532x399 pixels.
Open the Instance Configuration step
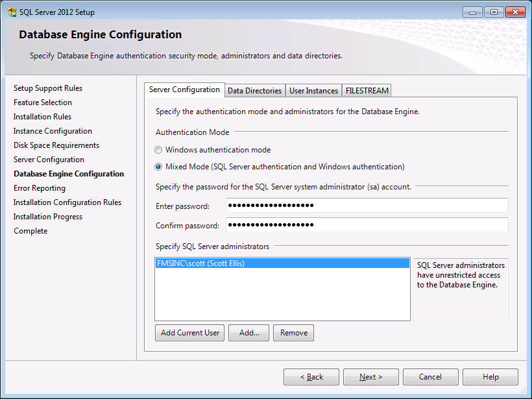click(52, 130)
